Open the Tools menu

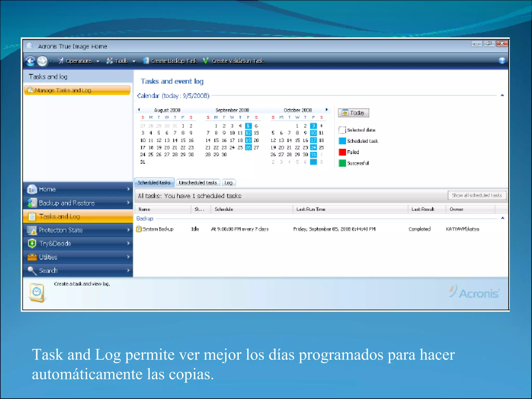[x=121, y=61]
